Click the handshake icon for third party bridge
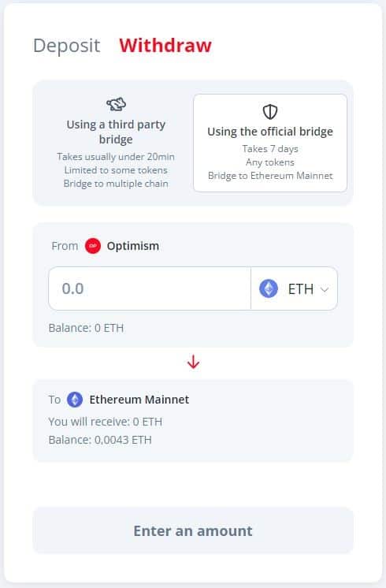The image size is (386, 588). coord(116,104)
